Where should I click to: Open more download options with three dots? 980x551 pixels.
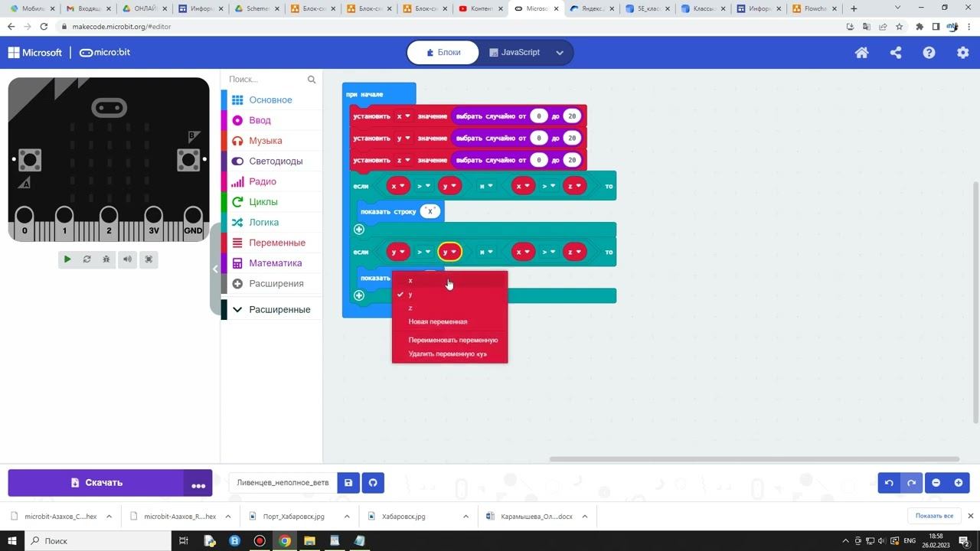[198, 483]
